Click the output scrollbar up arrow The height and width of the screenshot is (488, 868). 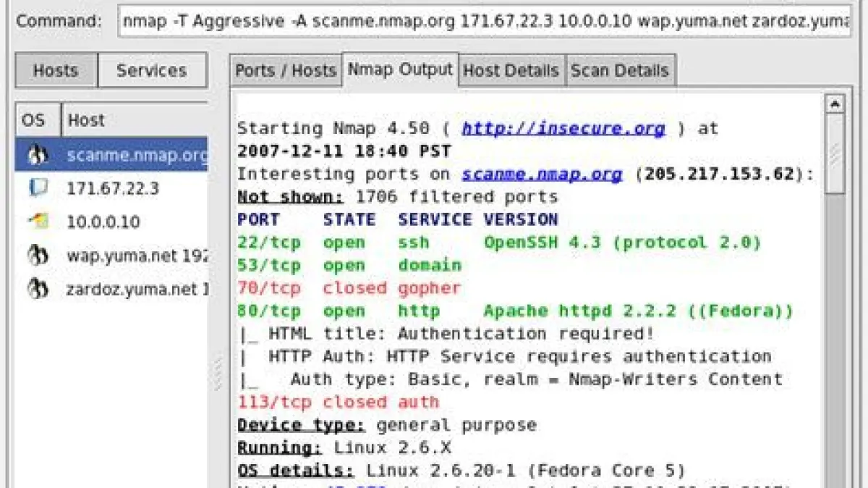(835, 104)
